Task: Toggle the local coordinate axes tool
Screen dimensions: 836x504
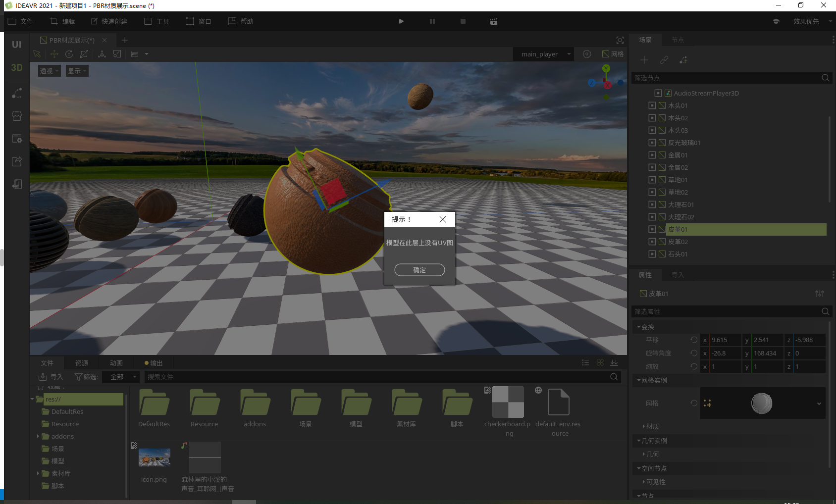Action: point(102,54)
